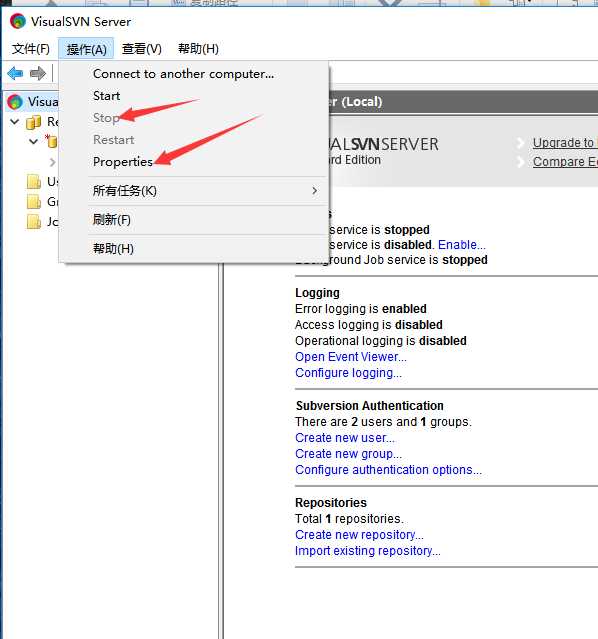Open the 查看(V) menu
Viewport: 598px width, 639px height.
[142, 49]
